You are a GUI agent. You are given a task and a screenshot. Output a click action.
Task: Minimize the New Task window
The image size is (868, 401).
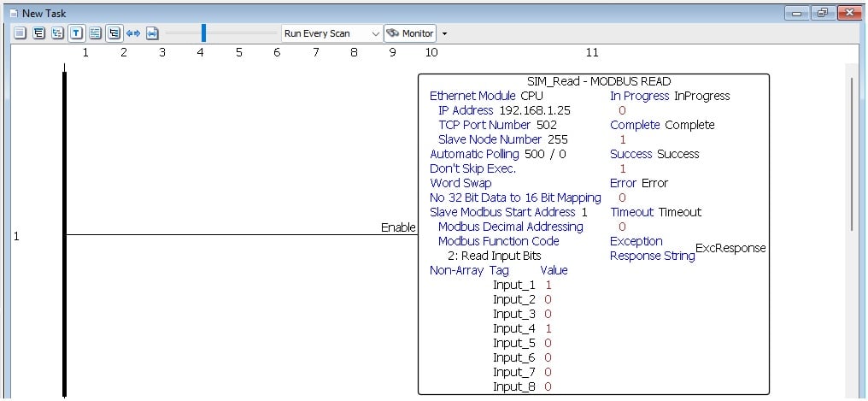[797, 14]
